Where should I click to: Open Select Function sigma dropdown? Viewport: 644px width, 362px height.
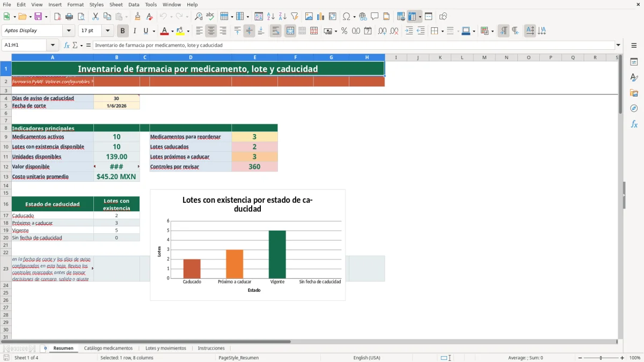pos(81,45)
